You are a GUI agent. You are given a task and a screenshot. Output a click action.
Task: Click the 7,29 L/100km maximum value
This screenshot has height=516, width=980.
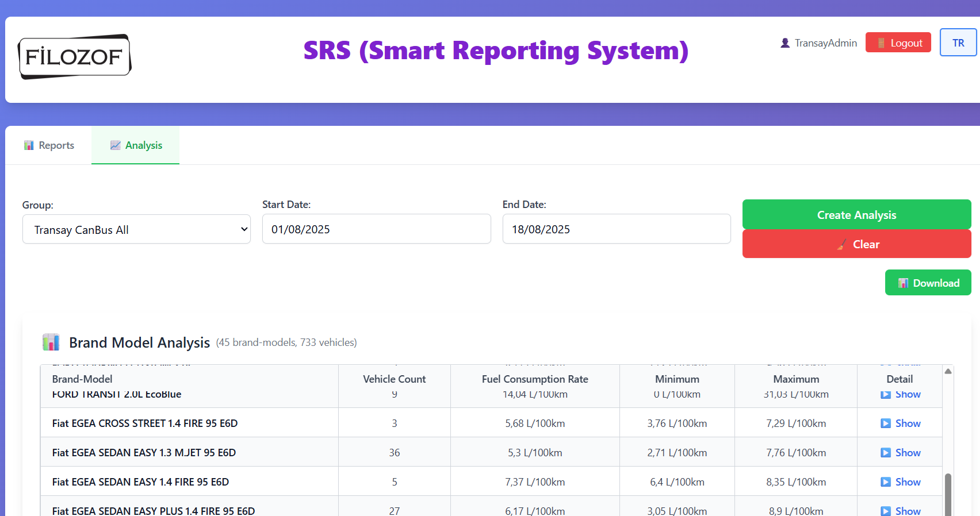[x=796, y=423]
